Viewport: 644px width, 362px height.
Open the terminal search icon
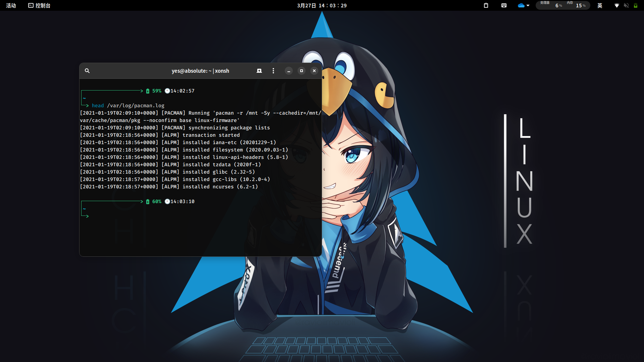click(87, 71)
